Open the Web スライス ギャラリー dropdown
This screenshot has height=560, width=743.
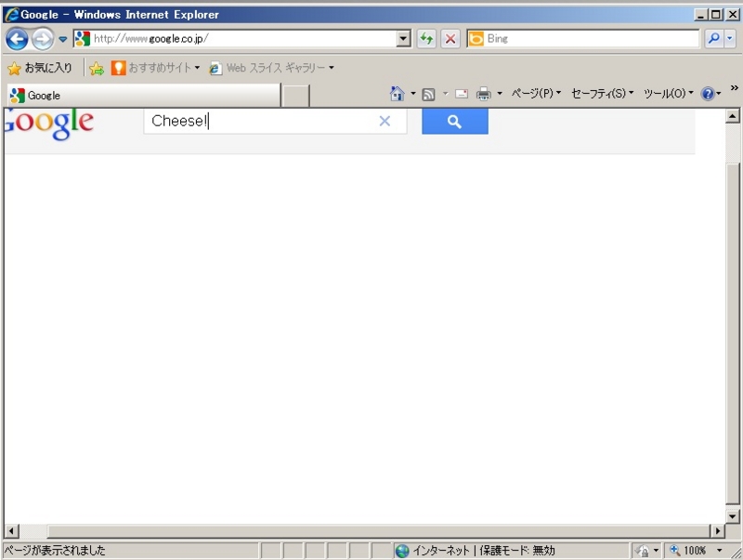(x=274, y=68)
